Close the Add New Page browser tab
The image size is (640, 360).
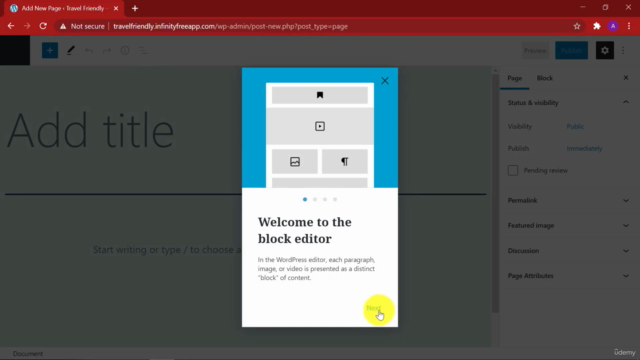116,8
